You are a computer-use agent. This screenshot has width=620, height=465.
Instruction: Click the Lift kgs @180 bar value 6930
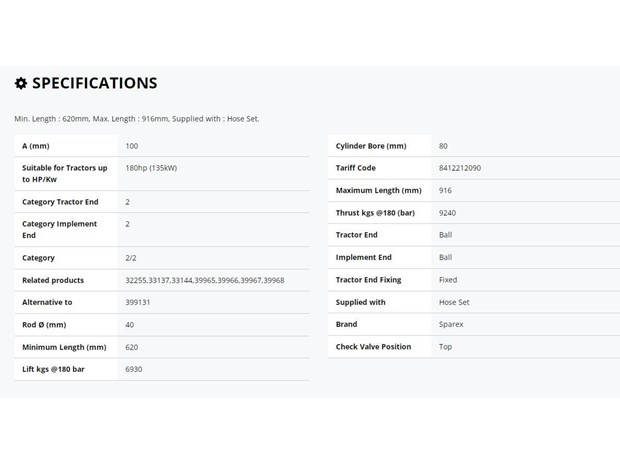click(x=134, y=369)
